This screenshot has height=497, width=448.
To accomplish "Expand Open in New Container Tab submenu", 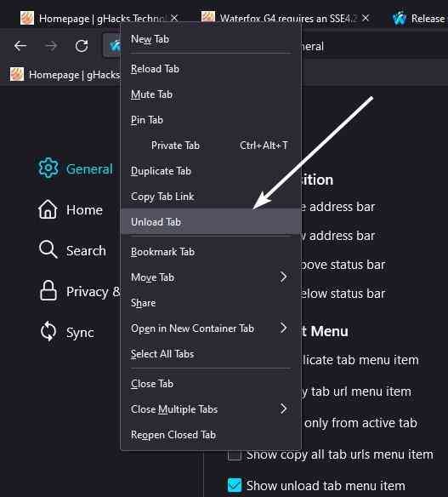I will tap(211, 328).
